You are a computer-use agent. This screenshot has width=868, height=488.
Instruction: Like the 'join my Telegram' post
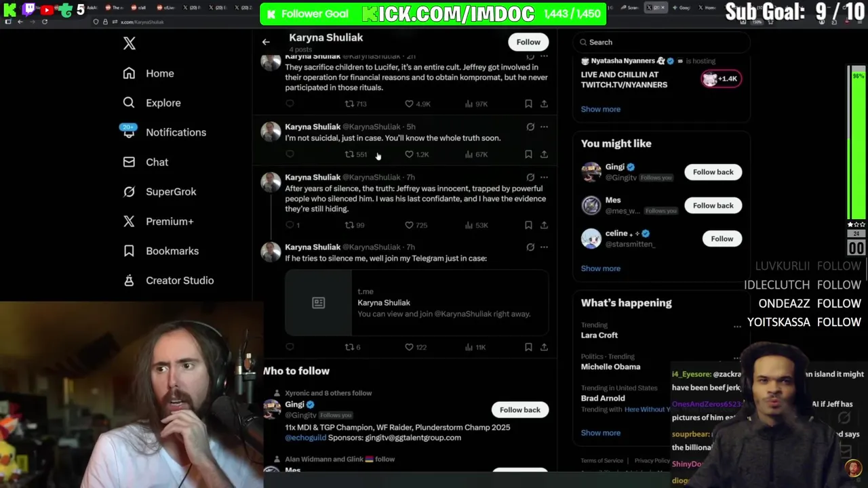click(x=415, y=347)
